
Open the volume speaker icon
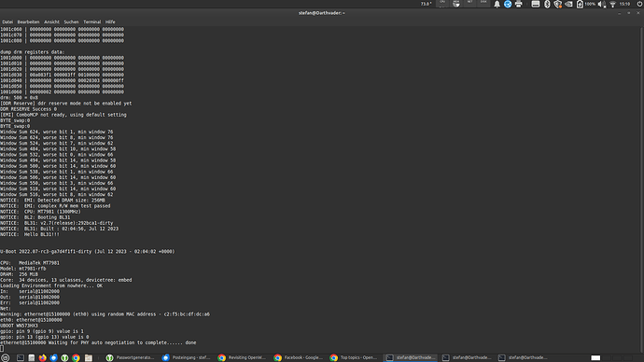[602, 4]
